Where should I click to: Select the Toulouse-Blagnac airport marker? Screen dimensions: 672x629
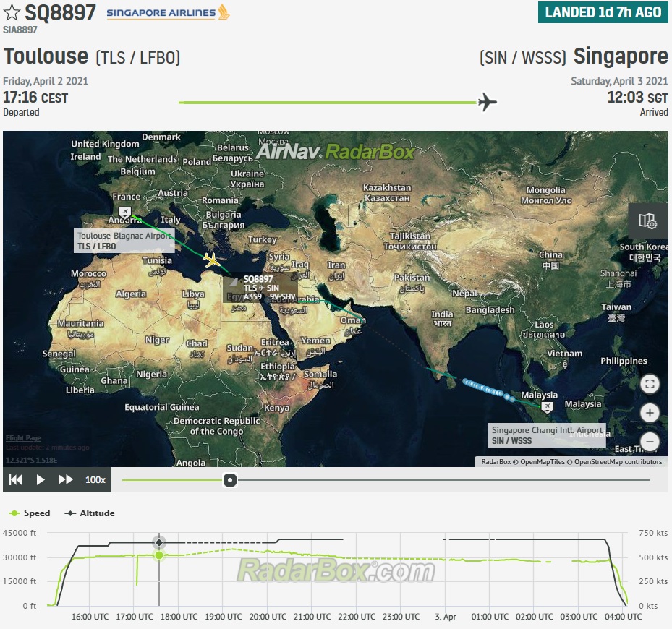click(x=124, y=212)
